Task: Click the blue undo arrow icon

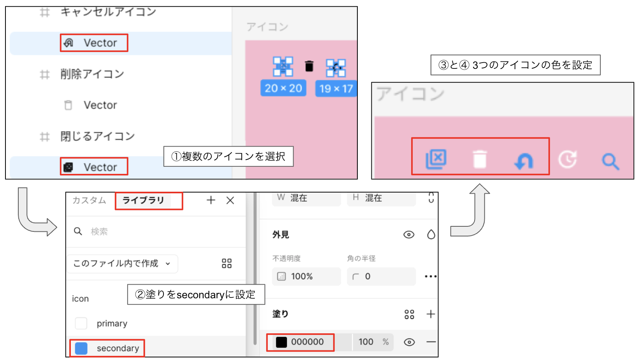Action: coord(524,161)
